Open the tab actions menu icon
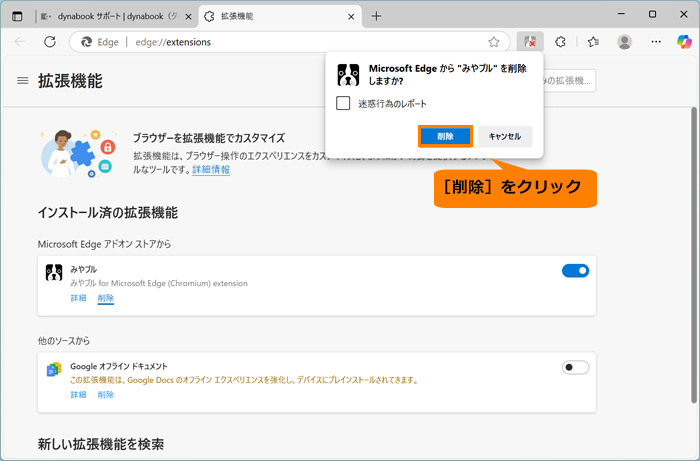Image resolution: width=700 pixels, height=461 pixels. click(x=17, y=17)
